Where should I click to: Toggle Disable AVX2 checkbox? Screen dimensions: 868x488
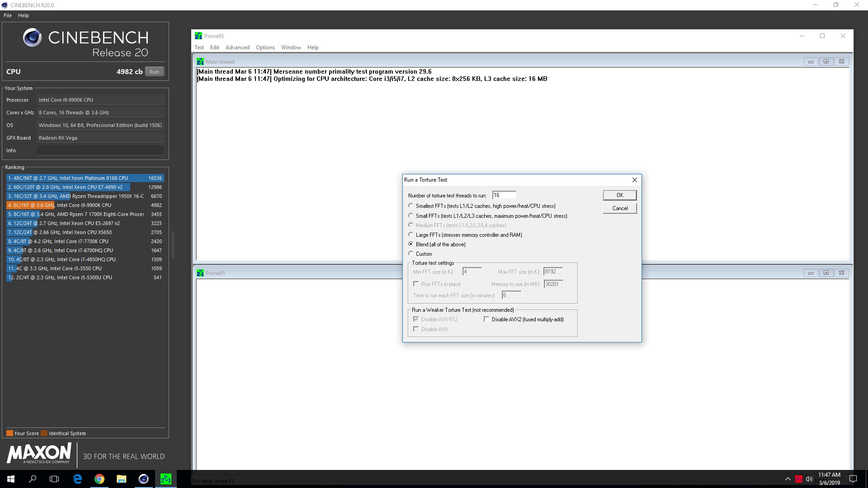486,319
